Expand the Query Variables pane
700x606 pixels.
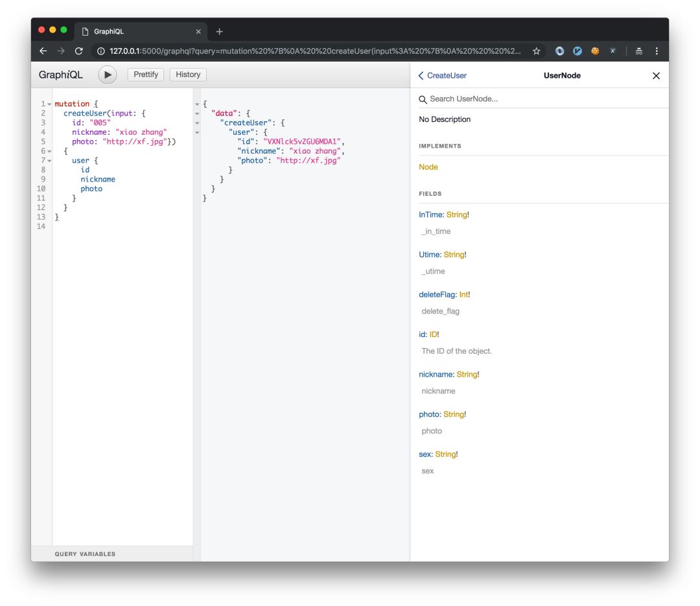pyautogui.click(x=112, y=554)
